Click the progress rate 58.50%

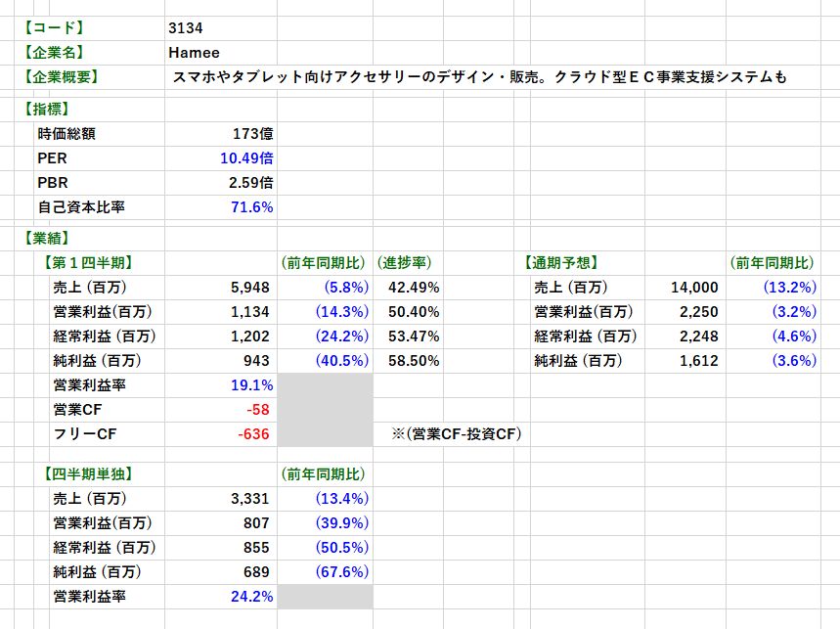tap(414, 361)
